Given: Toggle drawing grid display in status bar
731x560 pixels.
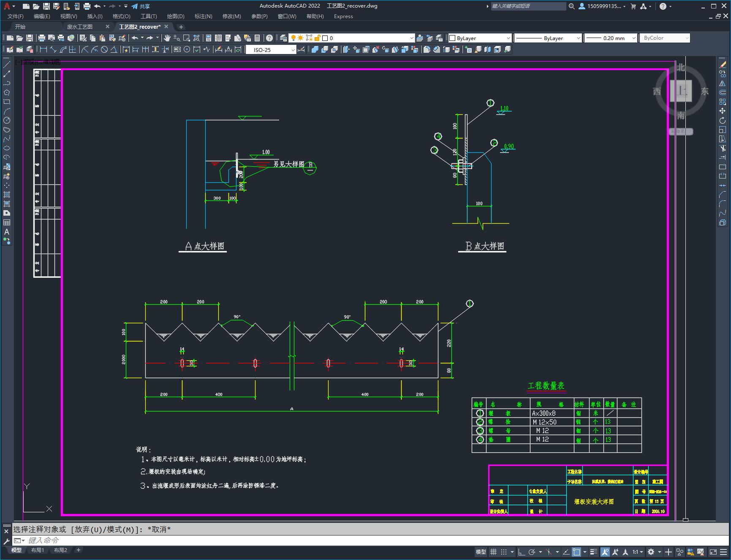Looking at the screenshot, I should pyautogui.click(x=493, y=552).
